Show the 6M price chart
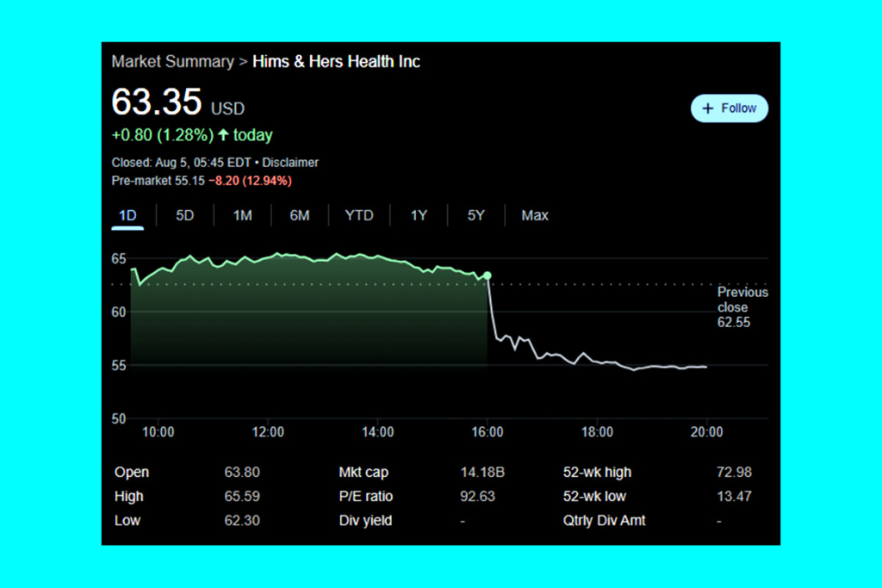Image resolution: width=882 pixels, height=588 pixels. (299, 215)
